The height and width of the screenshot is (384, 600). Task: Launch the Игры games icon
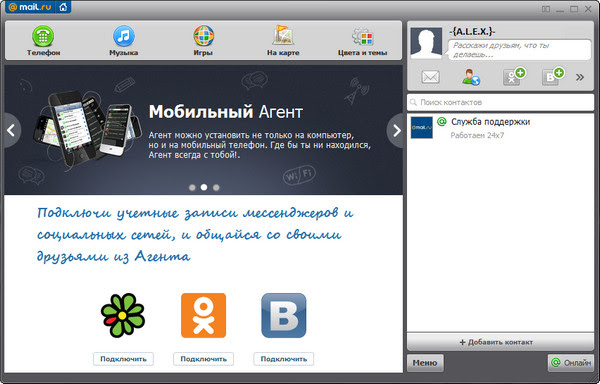tap(203, 36)
